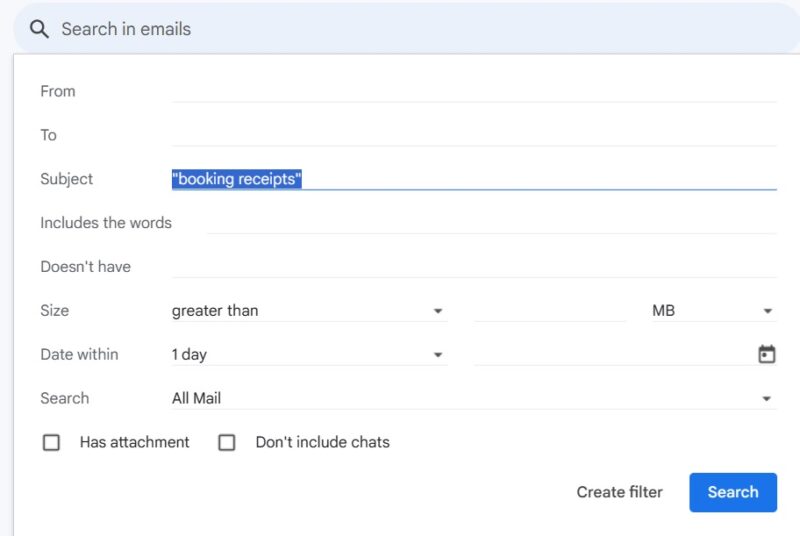Open the date picker calendar icon

click(766, 354)
